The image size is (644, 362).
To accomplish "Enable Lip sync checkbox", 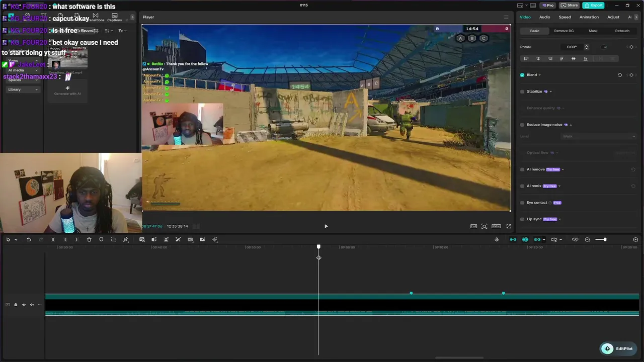I will pos(522,219).
